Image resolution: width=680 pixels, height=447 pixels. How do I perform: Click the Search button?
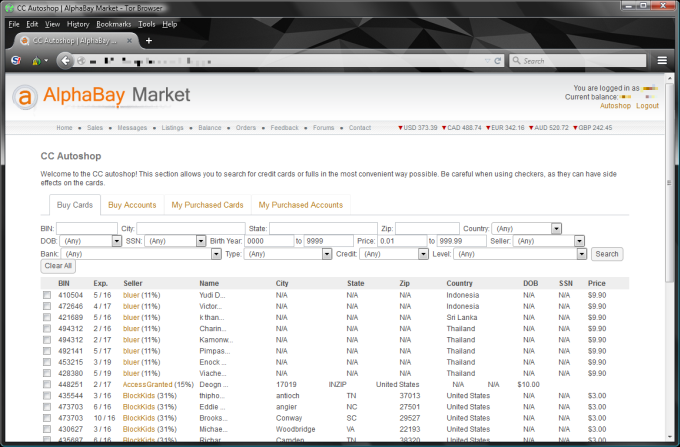coord(607,254)
